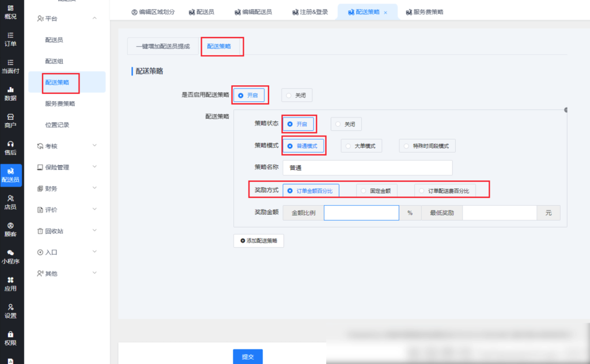
Task: Click the 小程序 mini-program icon
Action: (x=10, y=256)
